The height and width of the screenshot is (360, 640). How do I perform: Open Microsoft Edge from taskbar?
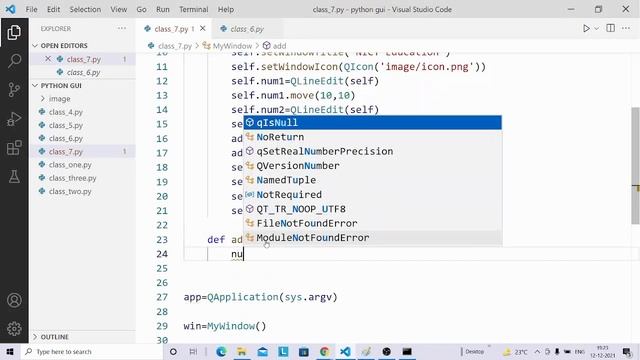[x=221, y=351]
